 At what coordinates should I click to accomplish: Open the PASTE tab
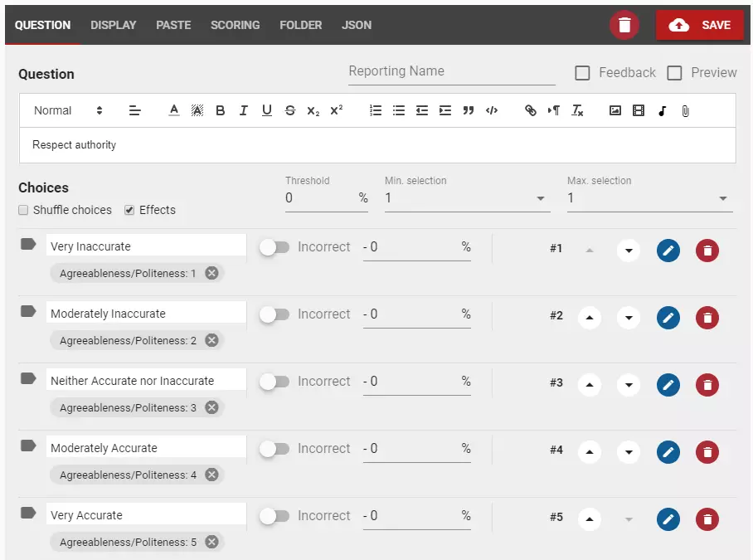pyautogui.click(x=173, y=25)
